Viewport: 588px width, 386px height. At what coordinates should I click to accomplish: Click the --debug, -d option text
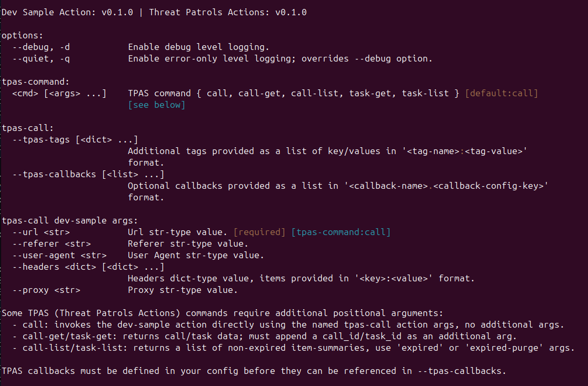pos(41,47)
